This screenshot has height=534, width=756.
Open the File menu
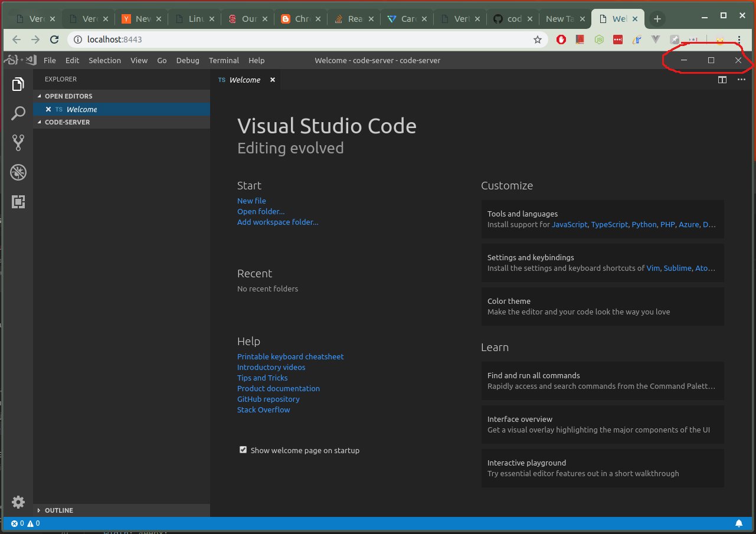point(50,60)
